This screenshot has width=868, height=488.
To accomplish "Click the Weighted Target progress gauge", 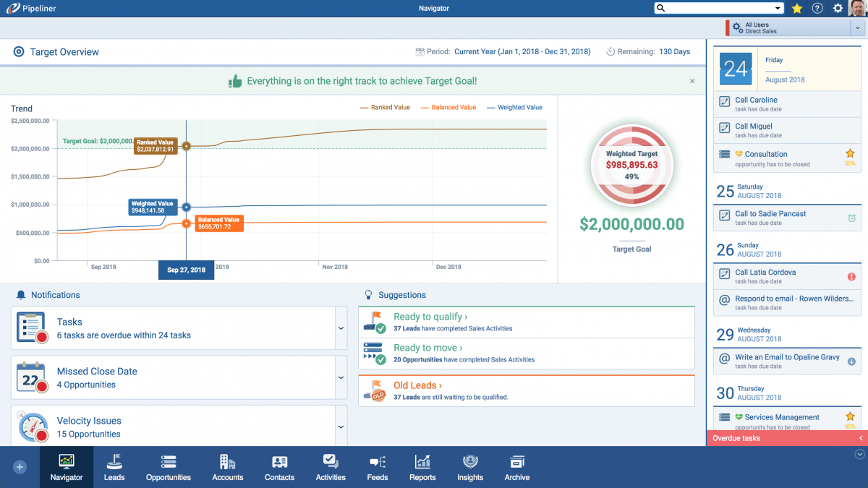I will [631, 165].
